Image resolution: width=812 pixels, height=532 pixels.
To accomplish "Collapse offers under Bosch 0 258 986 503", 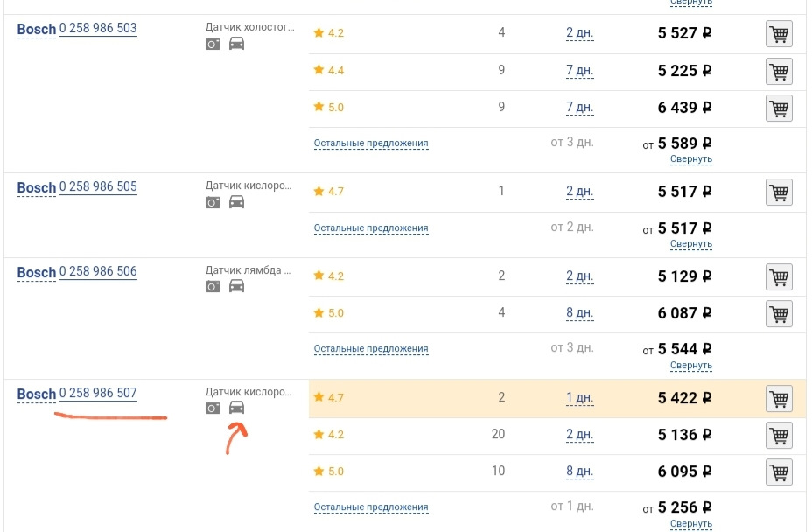I will pos(690,159).
